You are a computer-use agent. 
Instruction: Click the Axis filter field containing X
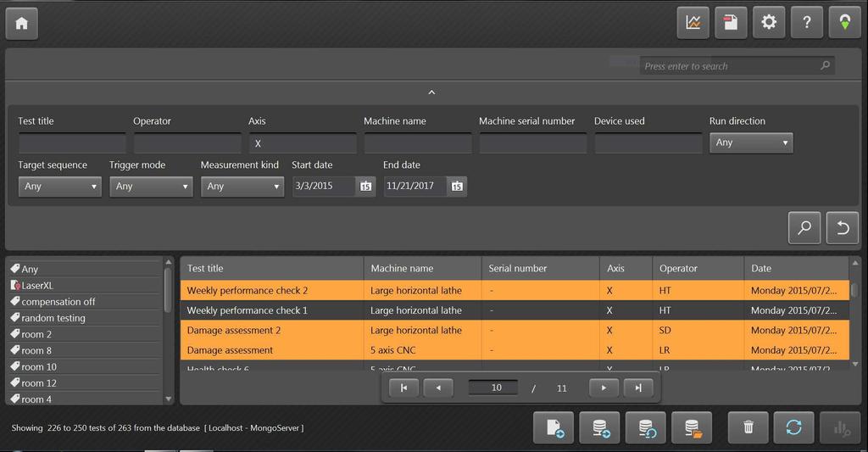coord(303,143)
